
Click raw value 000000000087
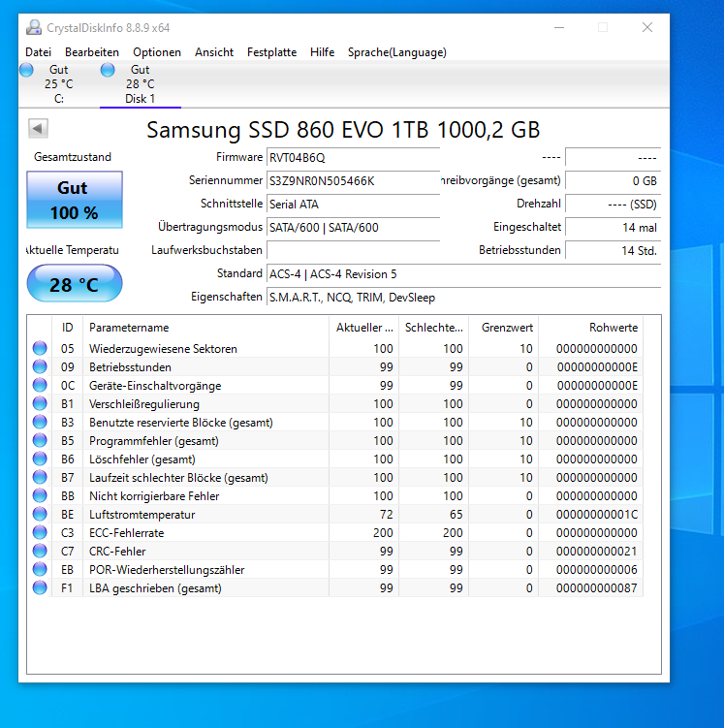pos(597,588)
